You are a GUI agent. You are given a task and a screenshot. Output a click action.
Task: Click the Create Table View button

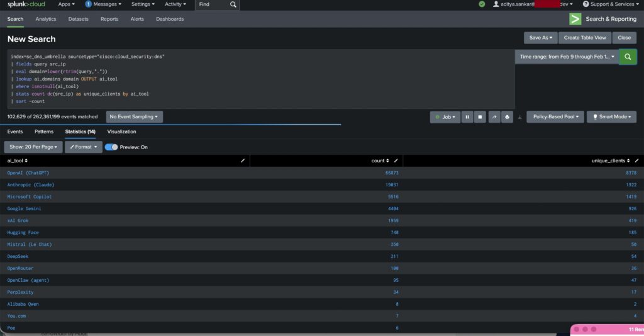point(584,38)
